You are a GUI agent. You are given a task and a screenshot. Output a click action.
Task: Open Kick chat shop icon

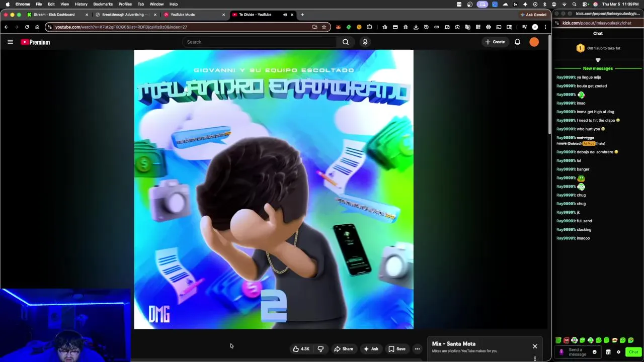[x=608, y=352]
